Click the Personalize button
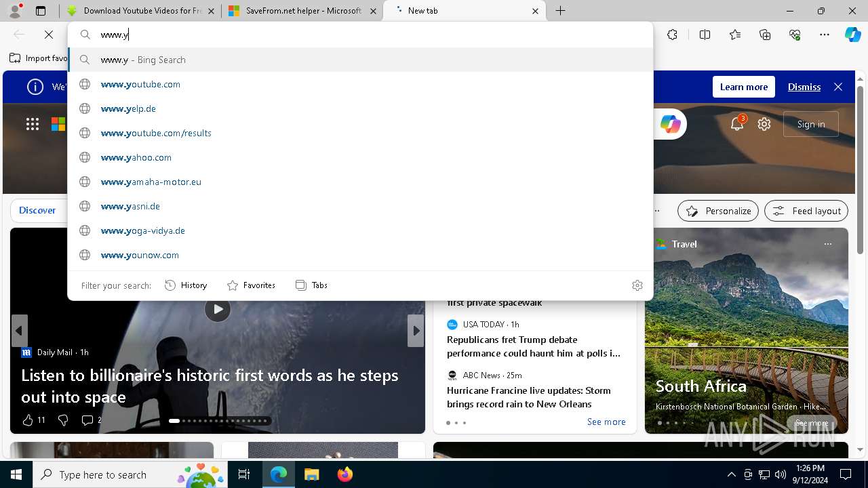The height and width of the screenshot is (488, 868). tap(718, 211)
